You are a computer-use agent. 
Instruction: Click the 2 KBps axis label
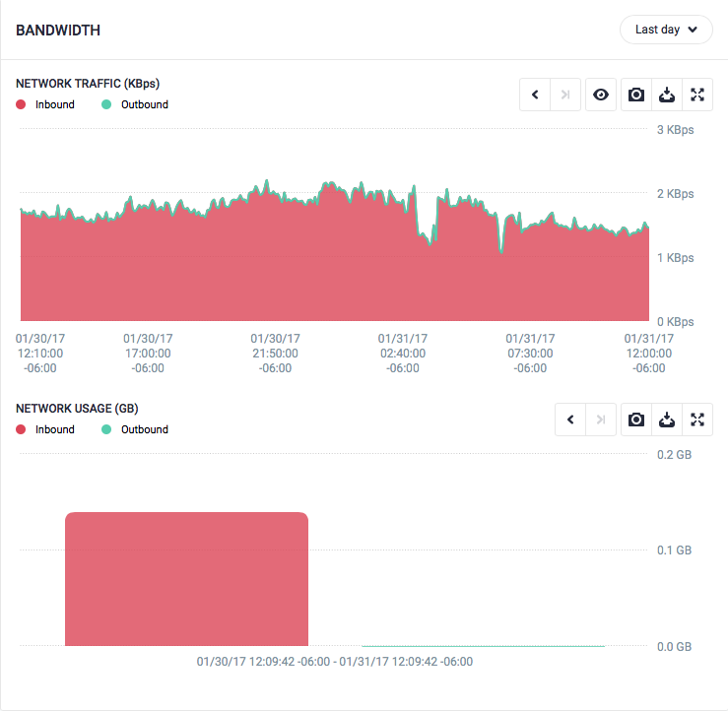tap(675, 194)
